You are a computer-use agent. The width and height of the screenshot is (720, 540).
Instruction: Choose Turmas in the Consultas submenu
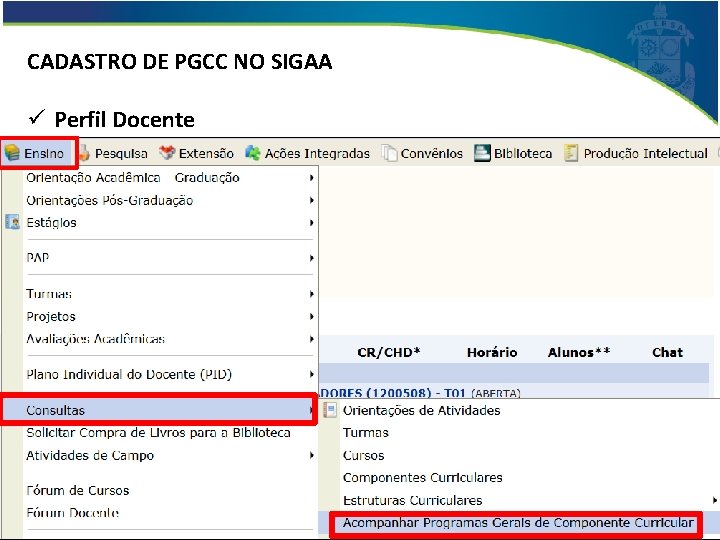(x=366, y=433)
